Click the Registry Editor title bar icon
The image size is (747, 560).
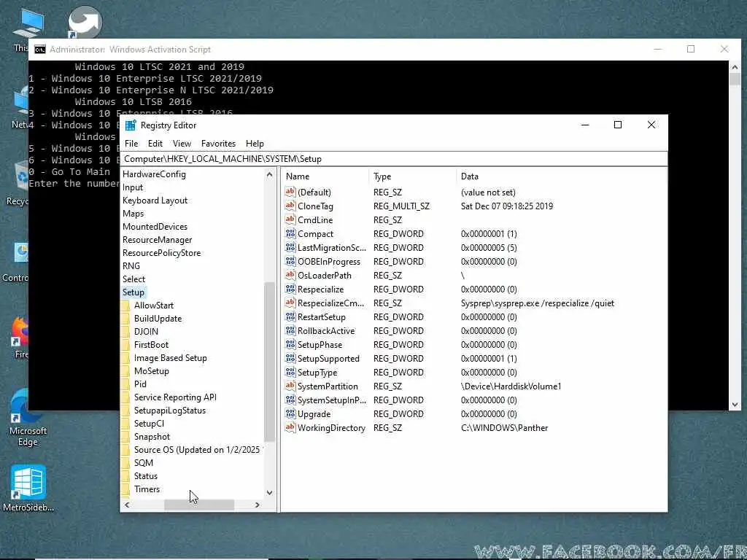131,125
